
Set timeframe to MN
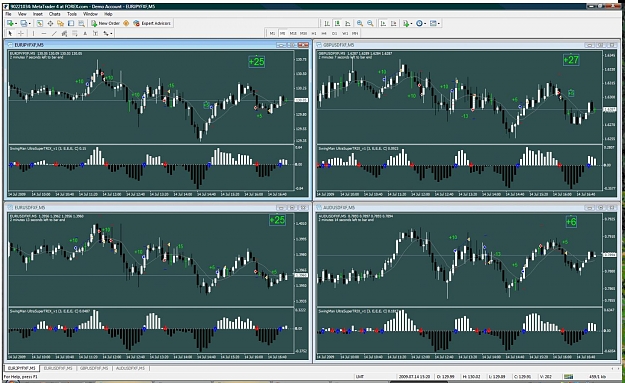click(355, 33)
